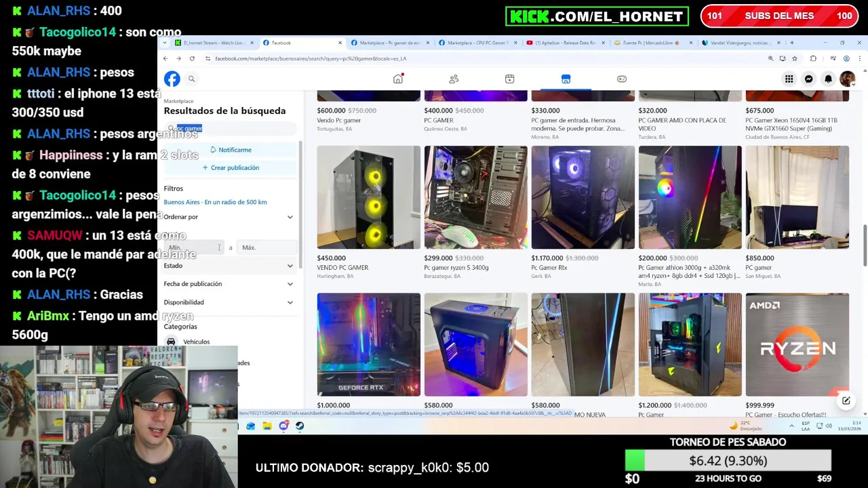Screen dimensions: 868x488
Task: Open the Video icon in Facebook header
Action: coord(509,79)
